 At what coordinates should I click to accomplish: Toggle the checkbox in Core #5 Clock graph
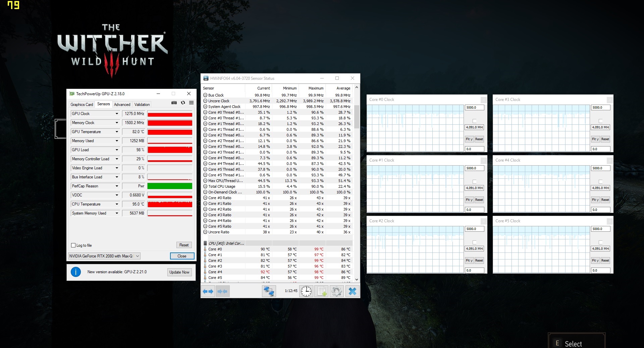click(x=600, y=242)
